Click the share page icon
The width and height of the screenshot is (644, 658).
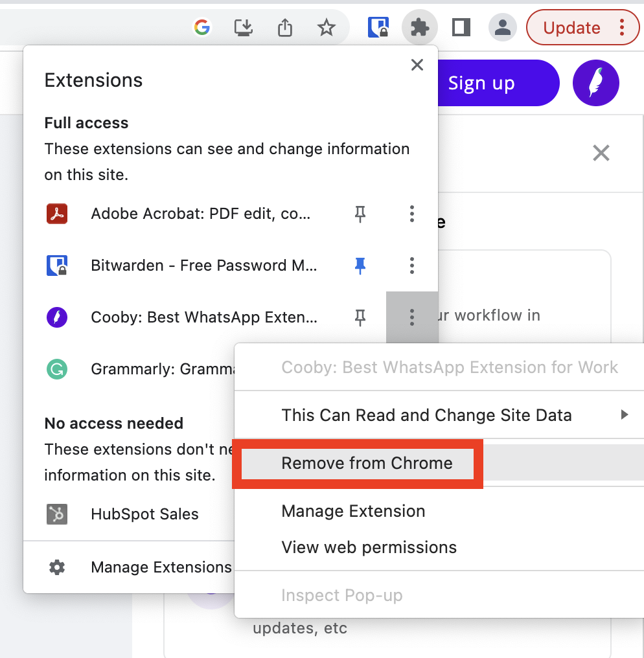coord(285,28)
